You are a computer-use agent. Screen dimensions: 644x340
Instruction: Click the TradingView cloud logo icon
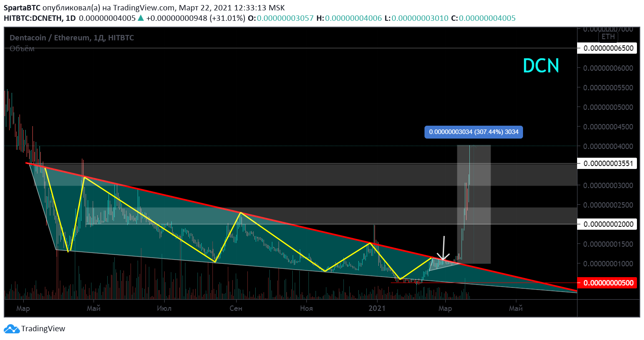coord(12,329)
